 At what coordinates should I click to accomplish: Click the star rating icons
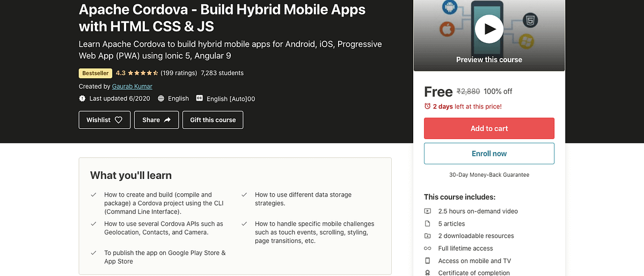(143, 72)
